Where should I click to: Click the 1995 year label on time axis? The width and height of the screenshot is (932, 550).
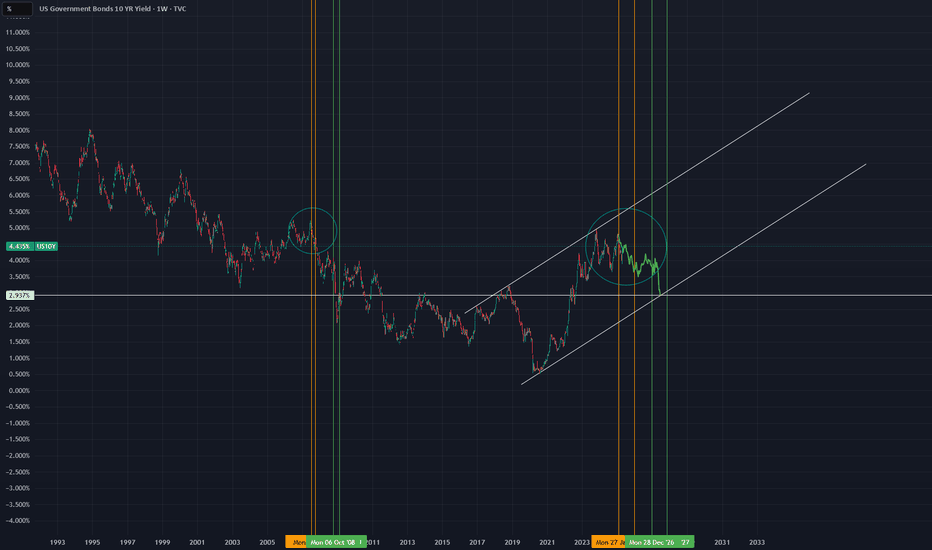[x=92, y=542]
